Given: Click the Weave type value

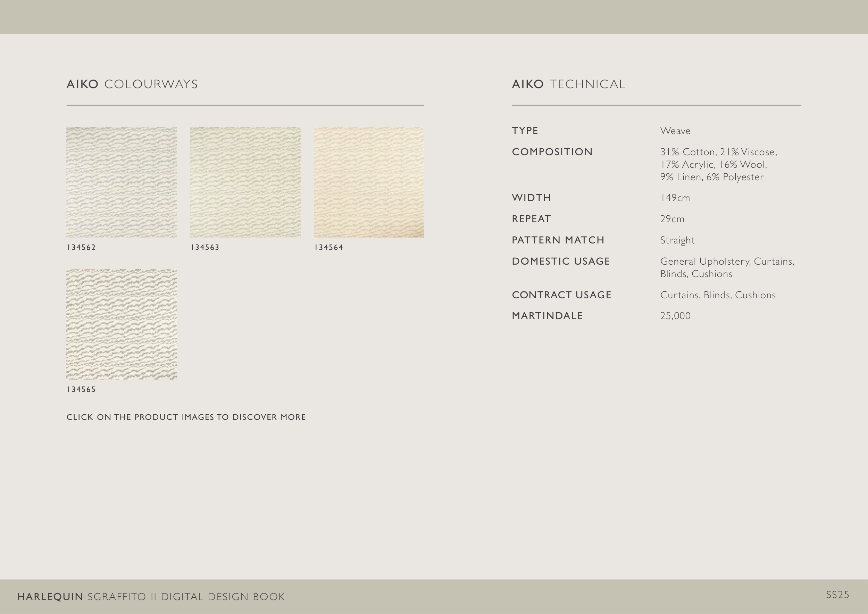Looking at the screenshot, I should [x=675, y=131].
